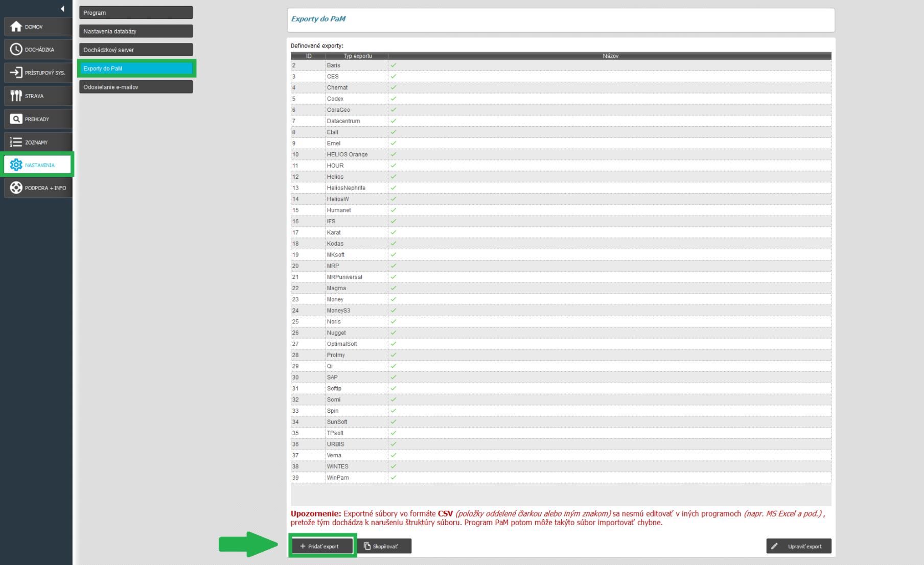Click the green checkmark in Karat row
924x565 pixels.
click(x=394, y=232)
